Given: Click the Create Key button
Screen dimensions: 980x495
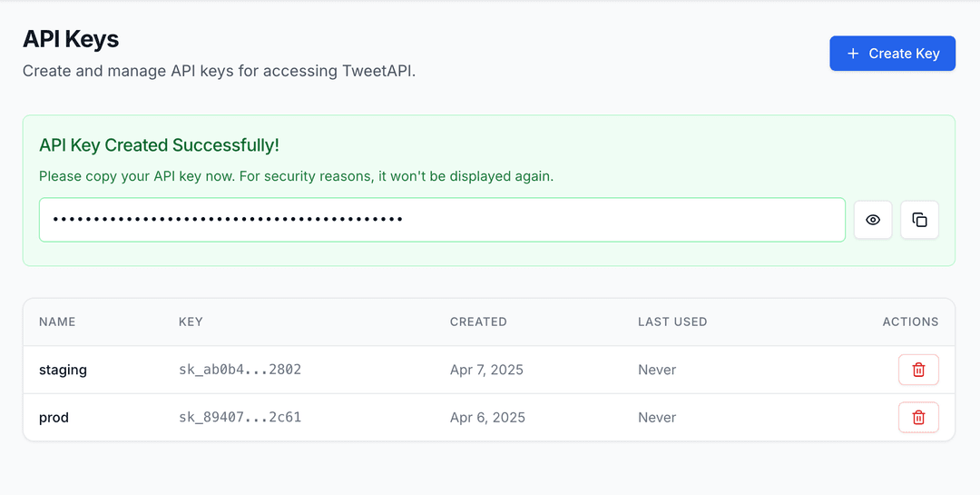Looking at the screenshot, I should 892,54.
